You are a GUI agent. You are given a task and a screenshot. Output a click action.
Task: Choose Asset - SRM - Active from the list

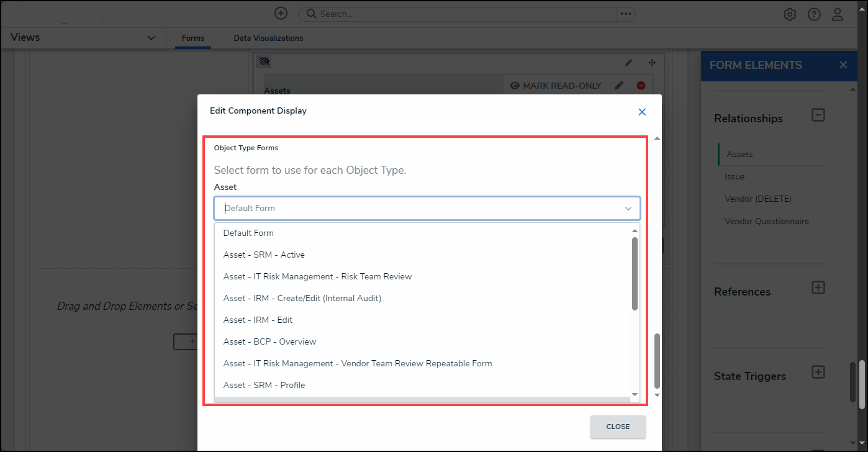[264, 255]
